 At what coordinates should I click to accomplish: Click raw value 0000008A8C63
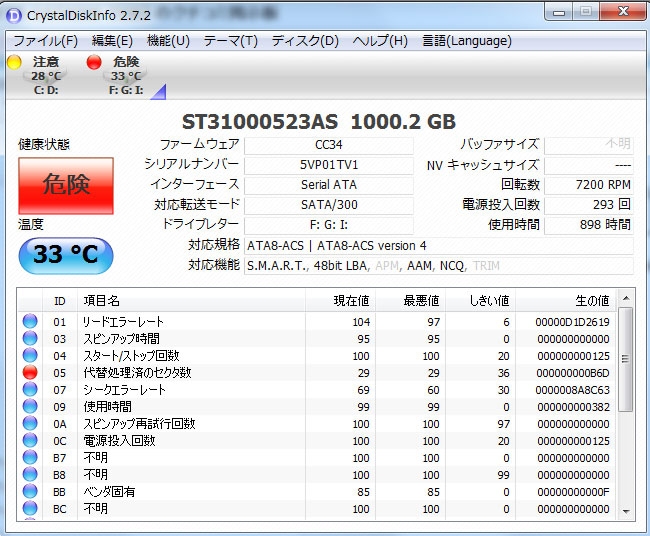pos(572,390)
